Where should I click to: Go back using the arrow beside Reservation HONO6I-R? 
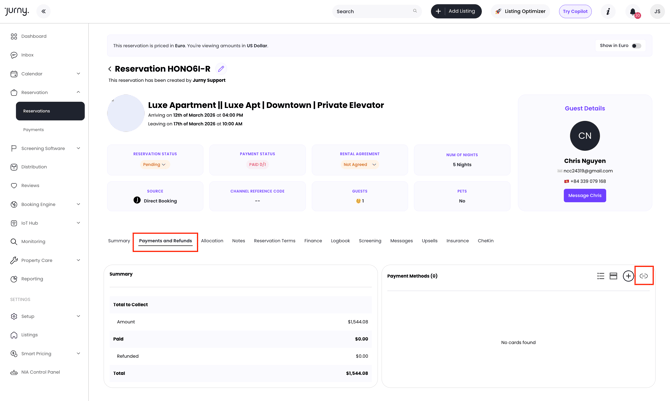tap(110, 69)
